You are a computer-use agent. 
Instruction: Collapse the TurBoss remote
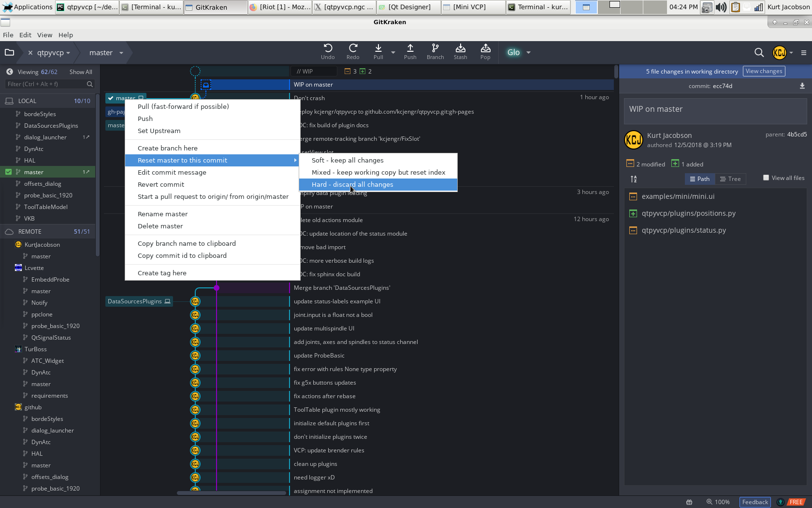[x=35, y=349]
